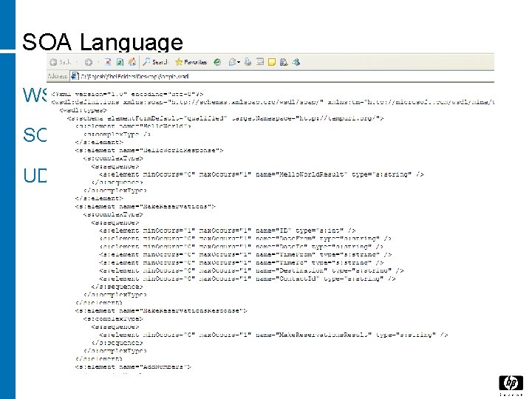This screenshot has height=399, width=532.
Task: Click the Messenger icon in toolbar
Action: pyautogui.click(x=296, y=62)
